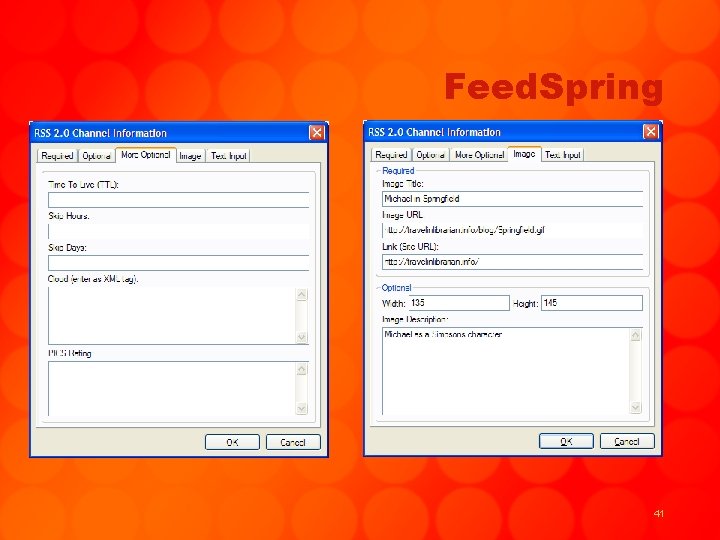Screen dimensions: 720x540
Task: Click the Image Title field
Action: point(512,199)
